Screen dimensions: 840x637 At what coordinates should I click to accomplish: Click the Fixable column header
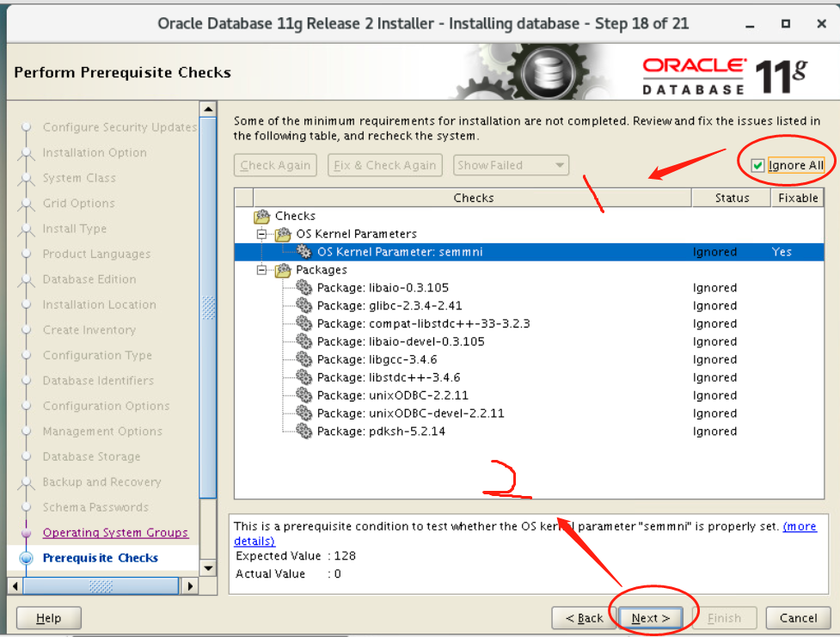click(798, 198)
